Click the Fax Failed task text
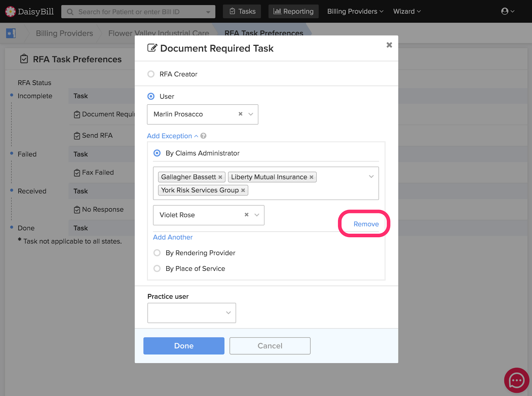This screenshot has width=532, height=396. [x=98, y=172]
